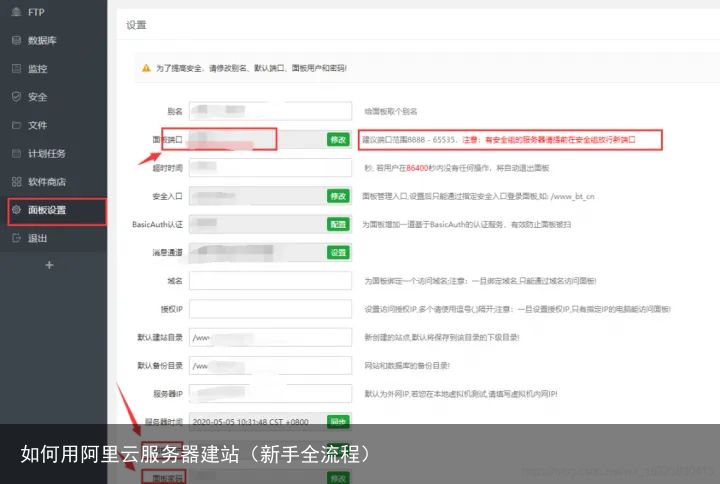The width and height of the screenshot is (720, 484).
Task: Click the security shield icon
Action: [17, 97]
